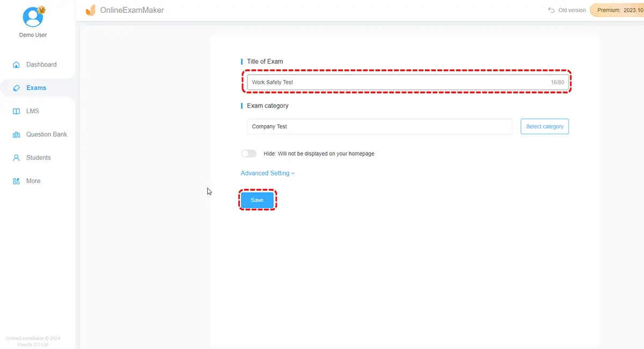Toggle the Hide from homepage switch
Viewport: 644px width, 349px height.
pyautogui.click(x=248, y=154)
